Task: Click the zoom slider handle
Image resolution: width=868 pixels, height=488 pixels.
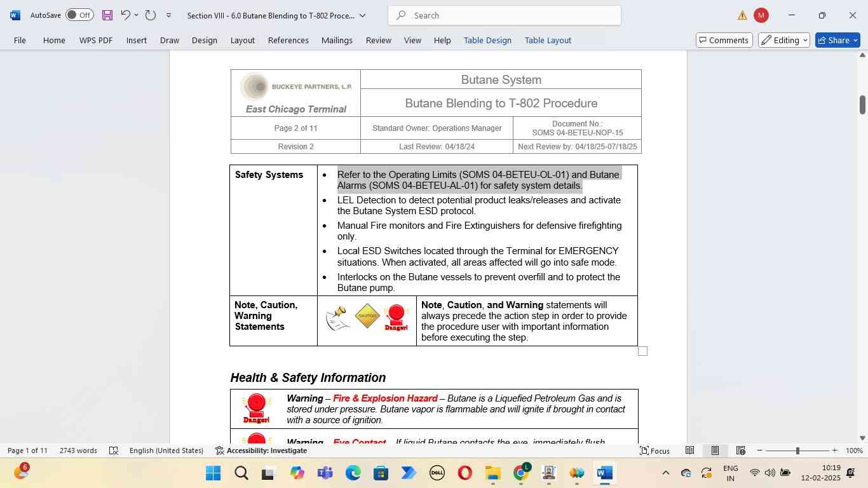Action: pyautogui.click(x=797, y=451)
